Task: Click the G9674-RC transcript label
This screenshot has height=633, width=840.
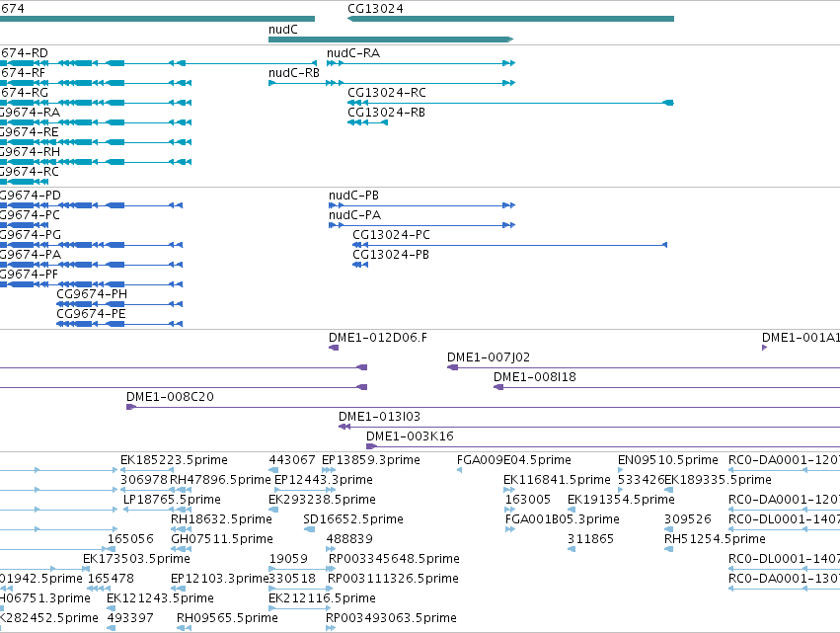Action: 29,172
